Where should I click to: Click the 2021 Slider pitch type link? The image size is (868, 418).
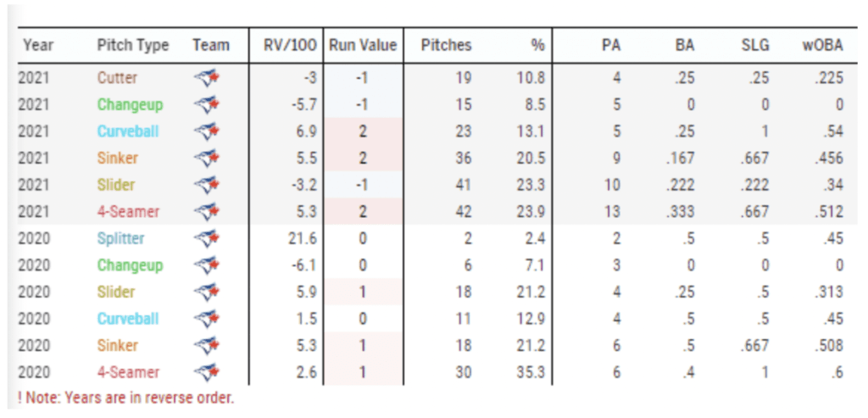pyautogui.click(x=116, y=185)
